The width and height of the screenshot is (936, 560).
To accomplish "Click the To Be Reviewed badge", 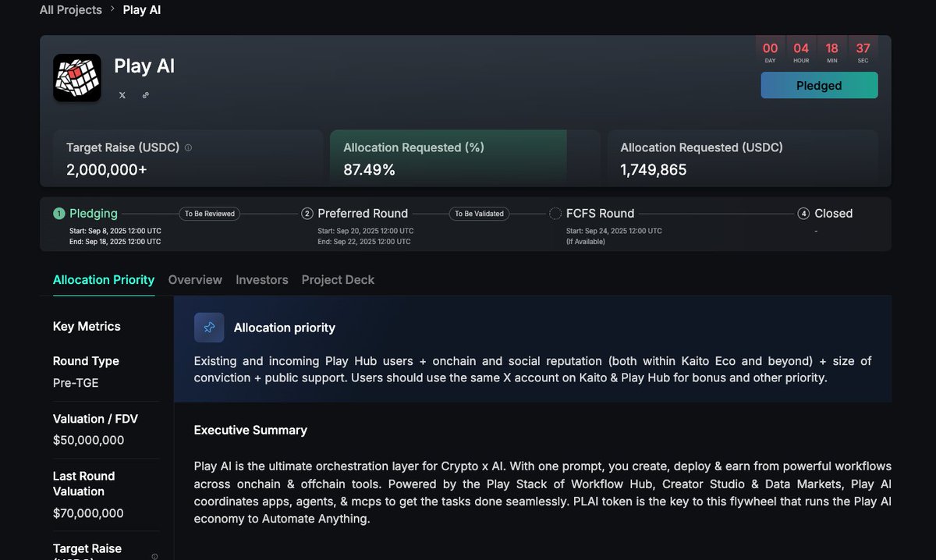I will point(209,214).
